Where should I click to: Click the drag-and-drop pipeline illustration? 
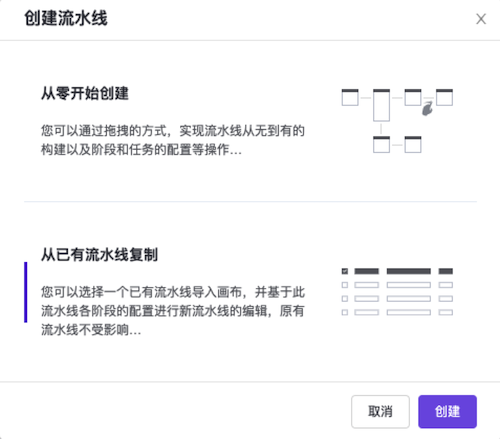pyautogui.click(x=397, y=121)
